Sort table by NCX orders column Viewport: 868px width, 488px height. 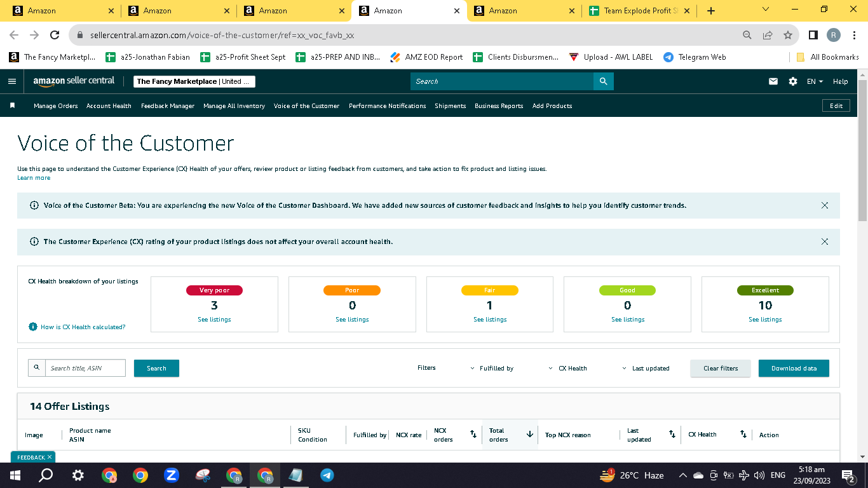point(473,434)
